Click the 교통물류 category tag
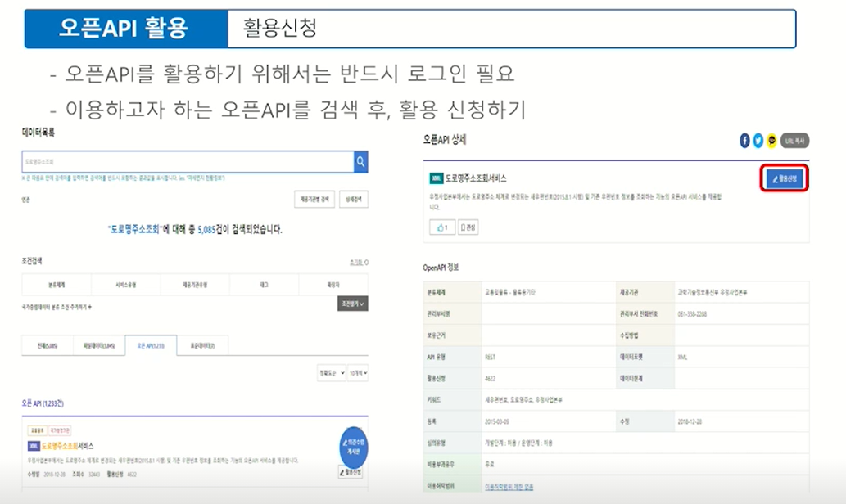The image size is (846, 504). click(x=37, y=430)
